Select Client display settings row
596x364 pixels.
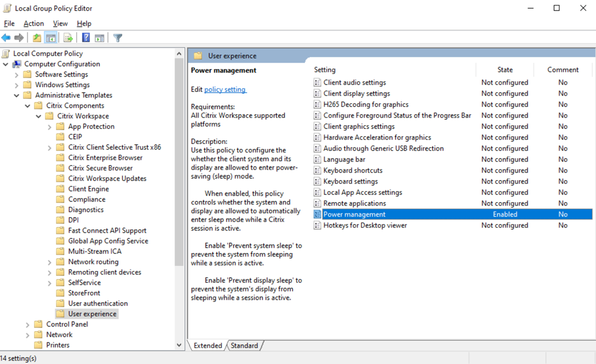453,93
